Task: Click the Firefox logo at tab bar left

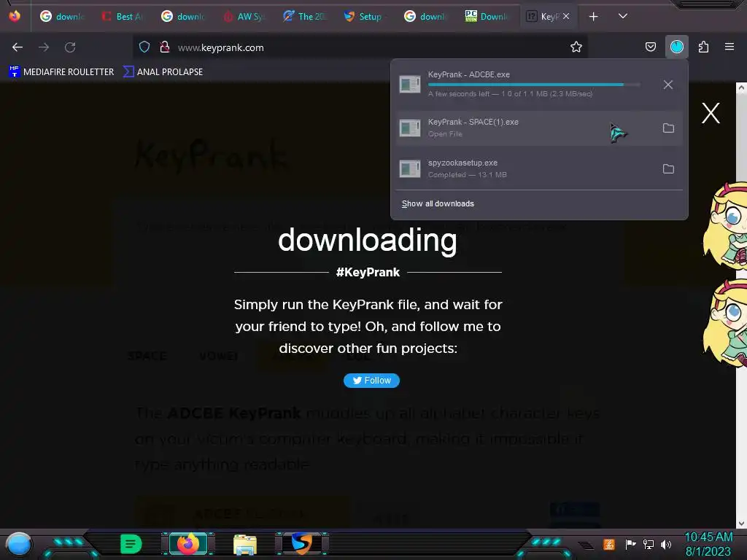Action: click(x=15, y=16)
